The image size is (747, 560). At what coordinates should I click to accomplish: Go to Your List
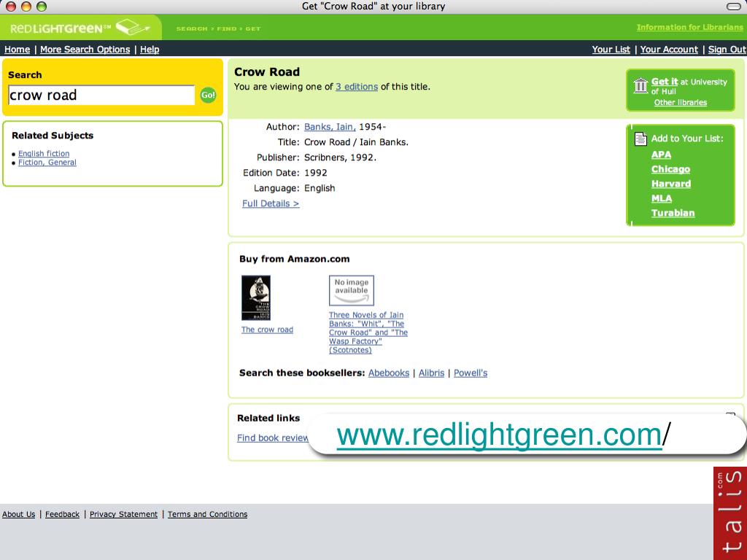611,50
